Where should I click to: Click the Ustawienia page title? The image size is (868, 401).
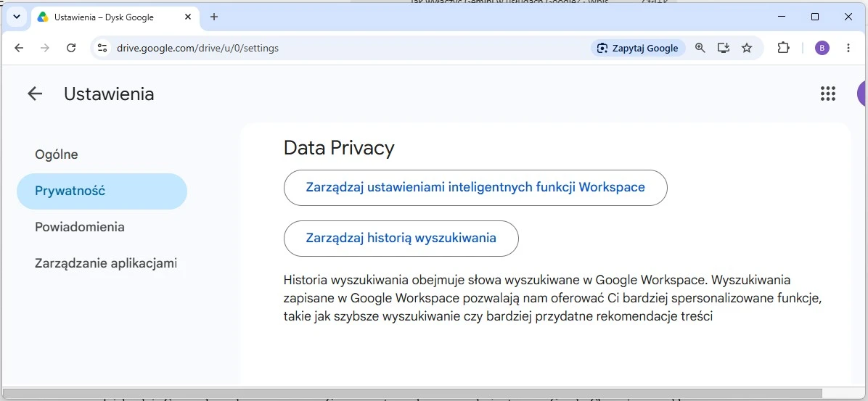pos(109,94)
